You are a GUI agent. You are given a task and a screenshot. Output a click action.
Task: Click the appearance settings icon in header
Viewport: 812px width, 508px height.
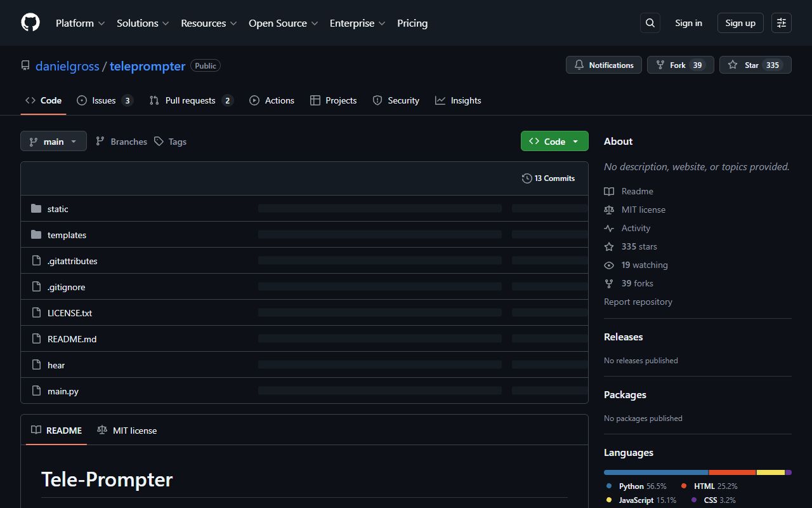click(782, 23)
